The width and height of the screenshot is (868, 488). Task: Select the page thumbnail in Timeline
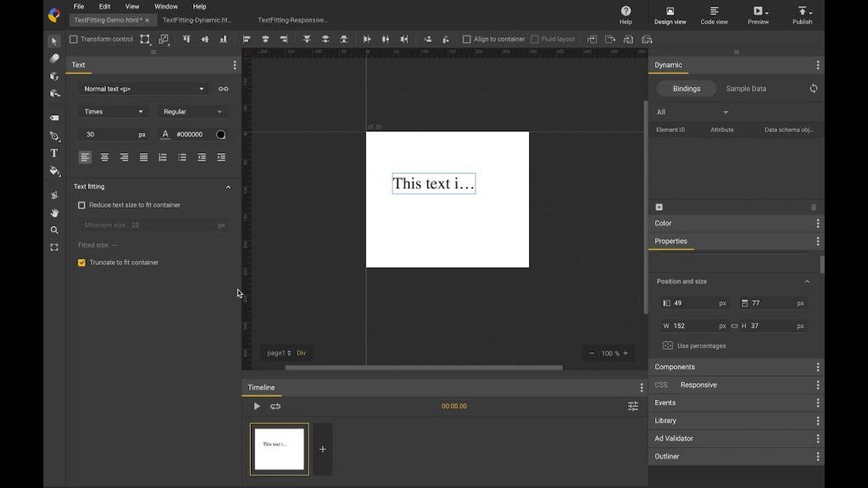tap(279, 449)
